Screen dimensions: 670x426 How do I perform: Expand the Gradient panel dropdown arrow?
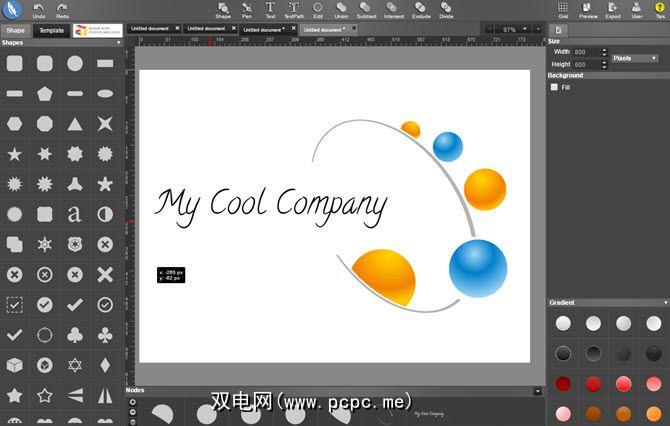664,302
